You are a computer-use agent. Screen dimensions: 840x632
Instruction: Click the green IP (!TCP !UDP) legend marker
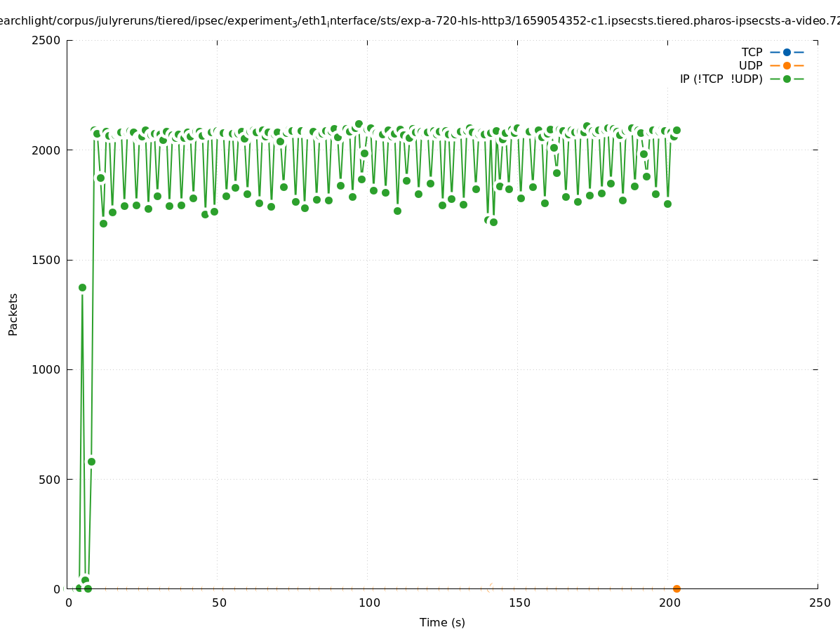787,79
